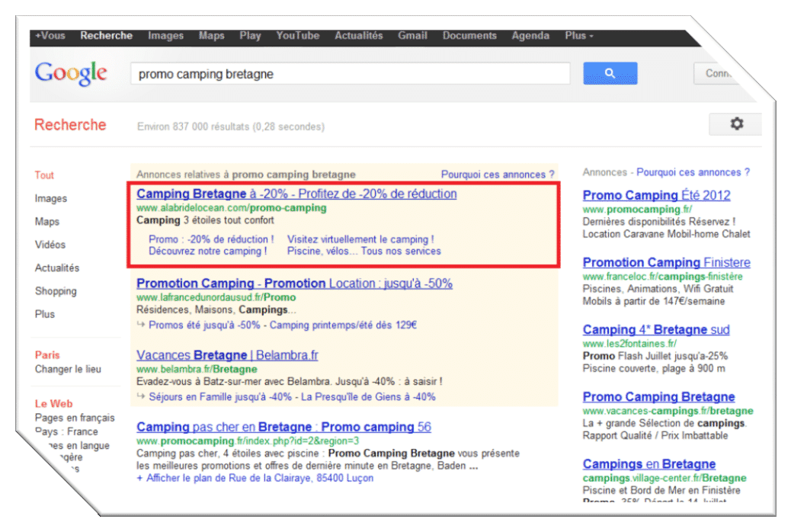
Task: Expand Plus in the left sidebar
Action: click(44, 314)
